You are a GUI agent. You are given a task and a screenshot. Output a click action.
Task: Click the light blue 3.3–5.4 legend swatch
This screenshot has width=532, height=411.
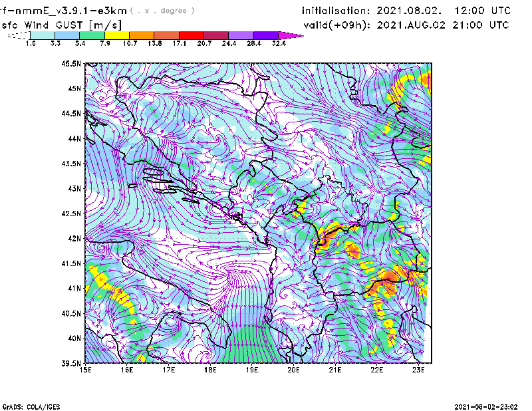[67, 35]
